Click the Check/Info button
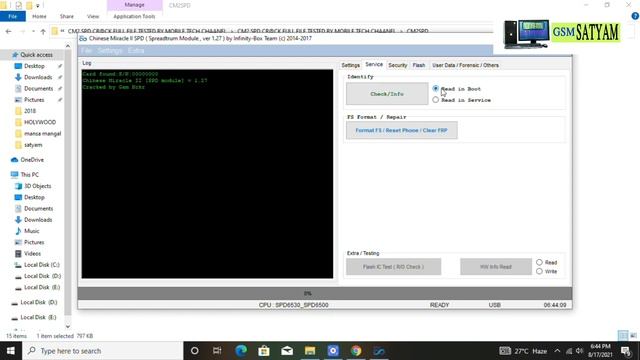This screenshot has width=640, height=360. click(387, 94)
